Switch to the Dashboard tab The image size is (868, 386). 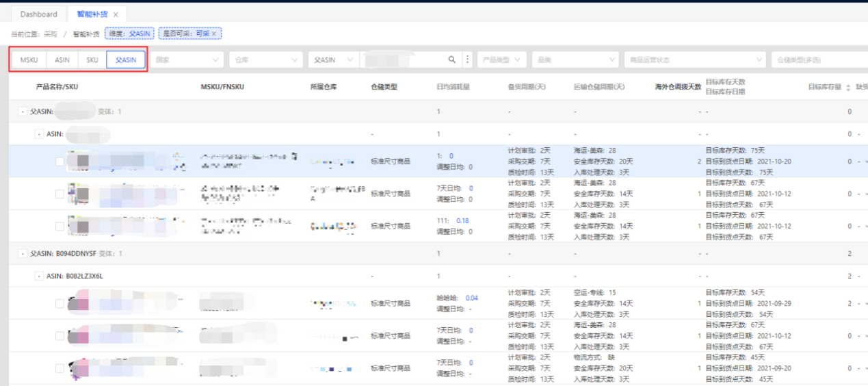[38, 14]
